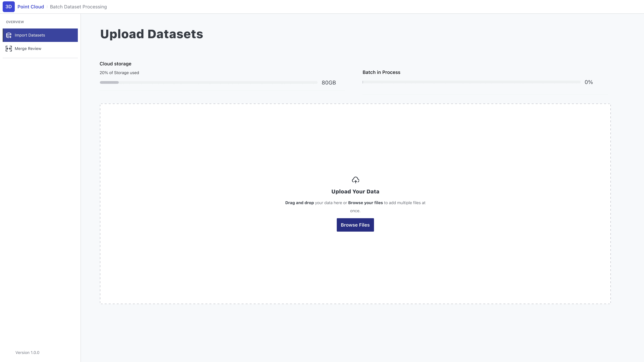Click the OVERVIEW section label
The height and width of the screenshot is (362, 644).
[15, 22]
